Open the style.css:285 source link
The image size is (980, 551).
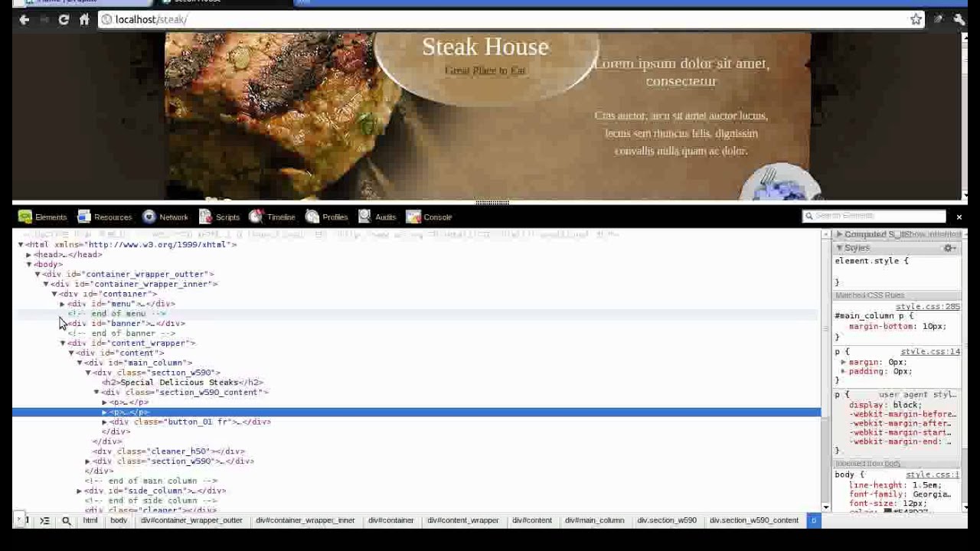click(x=927, y=307)
